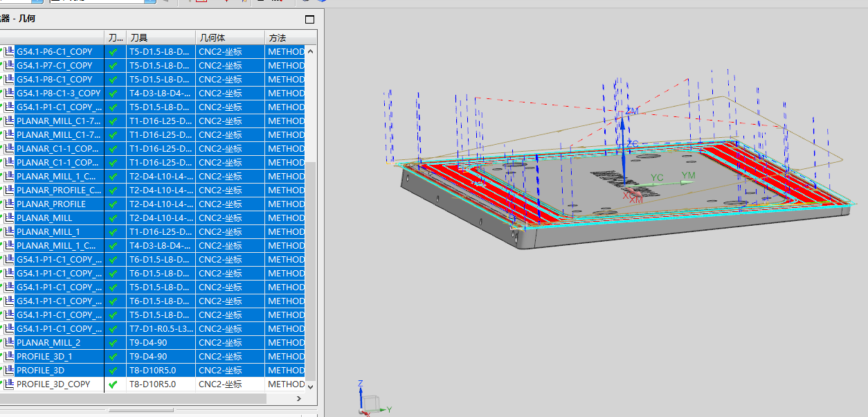Click the horizontal scrollbar thumb below the list
868x417 pixels.
click(x=132, y=399)
